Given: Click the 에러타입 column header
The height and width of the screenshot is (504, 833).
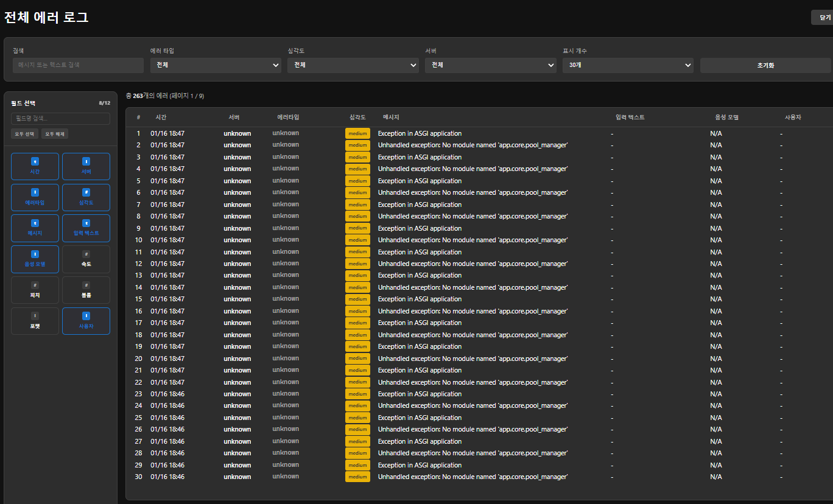Looking at the screenshot, I should pyautogui.click(x=288, y=117).
